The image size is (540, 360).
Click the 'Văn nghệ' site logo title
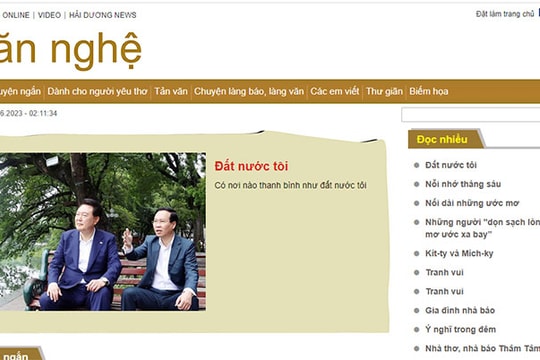(x=71, y=51)
